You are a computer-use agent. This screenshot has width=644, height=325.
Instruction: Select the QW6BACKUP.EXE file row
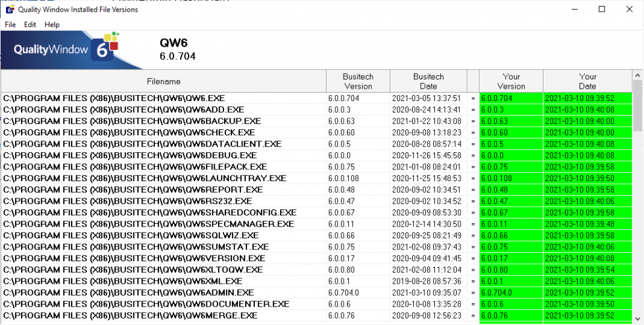[x=316, y=121]
